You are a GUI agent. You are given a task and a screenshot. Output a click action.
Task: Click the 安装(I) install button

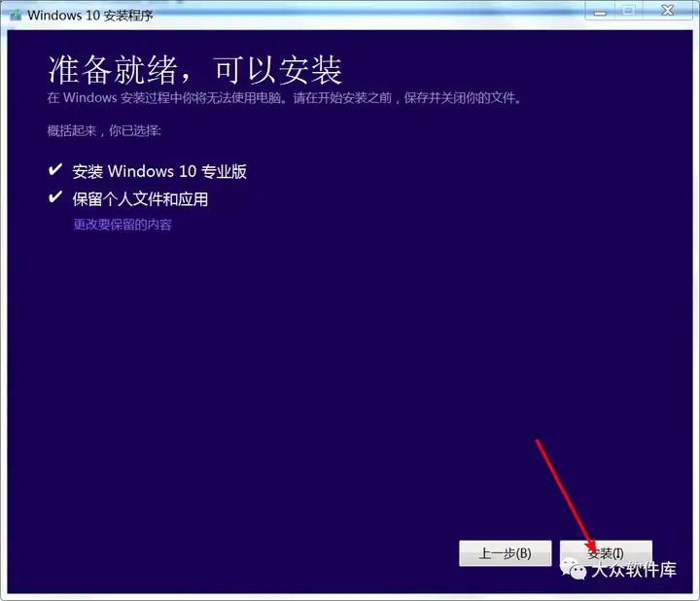click(x=606, y=553)
